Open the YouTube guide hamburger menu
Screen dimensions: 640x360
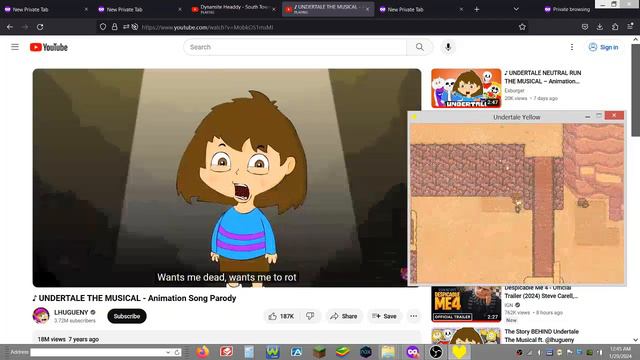coord(15,47)
